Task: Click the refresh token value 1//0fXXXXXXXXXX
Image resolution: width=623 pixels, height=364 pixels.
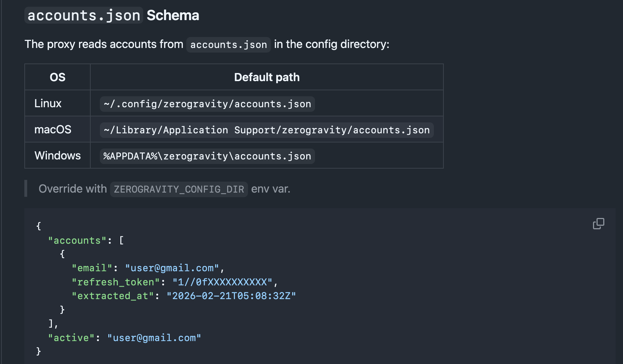Action: click(223, 282)
